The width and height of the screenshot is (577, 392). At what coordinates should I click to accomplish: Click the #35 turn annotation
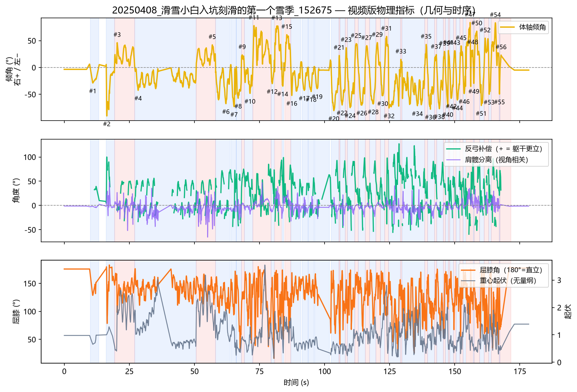(426, 37)
